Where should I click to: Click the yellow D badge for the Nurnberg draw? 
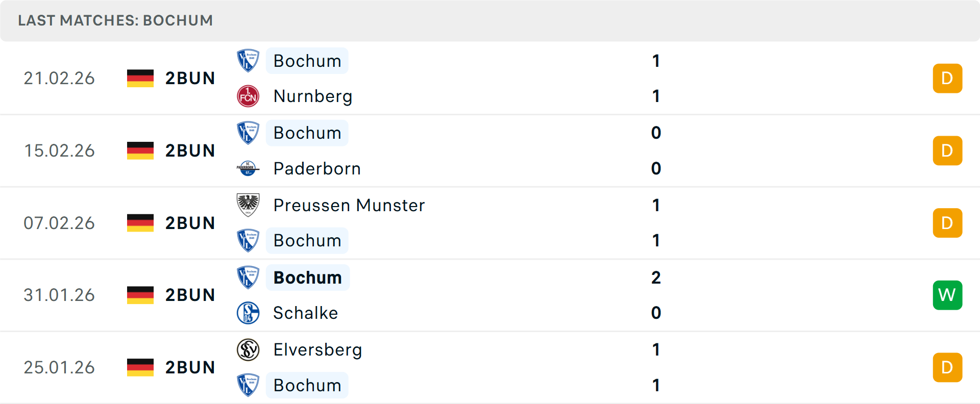[x=947, y=78]
